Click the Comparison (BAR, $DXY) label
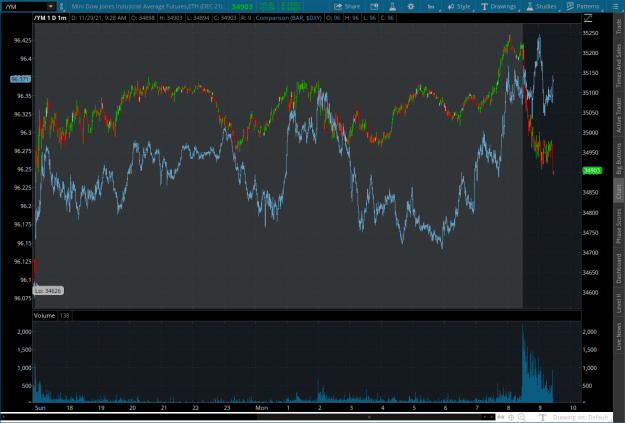 point(289,18)
